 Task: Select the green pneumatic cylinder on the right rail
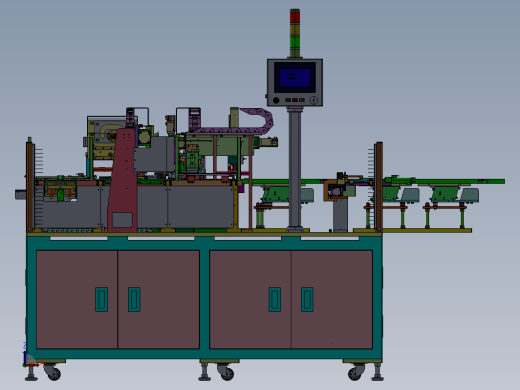coord(399,180)
